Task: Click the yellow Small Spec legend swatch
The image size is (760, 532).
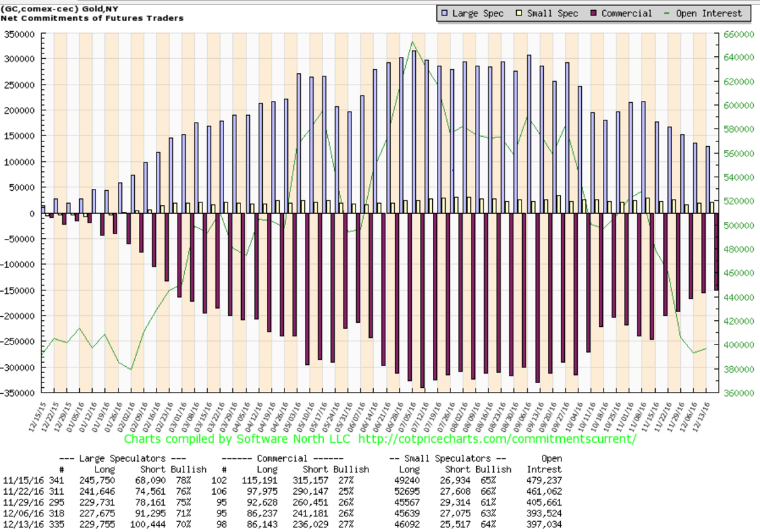Action: coord(520,14)
